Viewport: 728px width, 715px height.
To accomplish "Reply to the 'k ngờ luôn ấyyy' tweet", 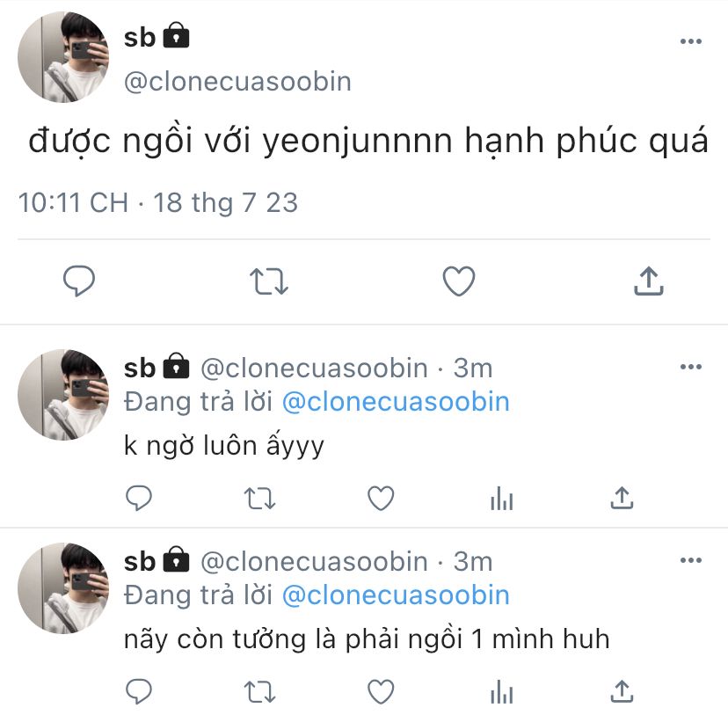I will click(139, 498).
